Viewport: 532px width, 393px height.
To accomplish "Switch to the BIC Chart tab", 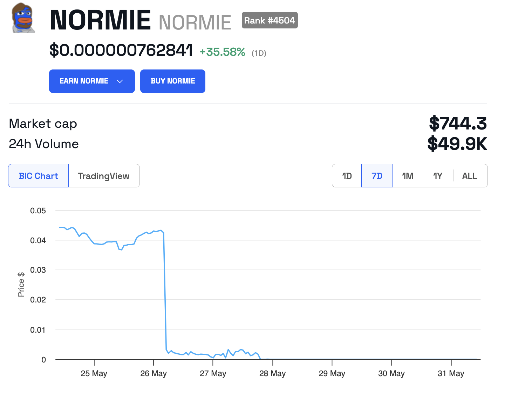I will [39, 176].
